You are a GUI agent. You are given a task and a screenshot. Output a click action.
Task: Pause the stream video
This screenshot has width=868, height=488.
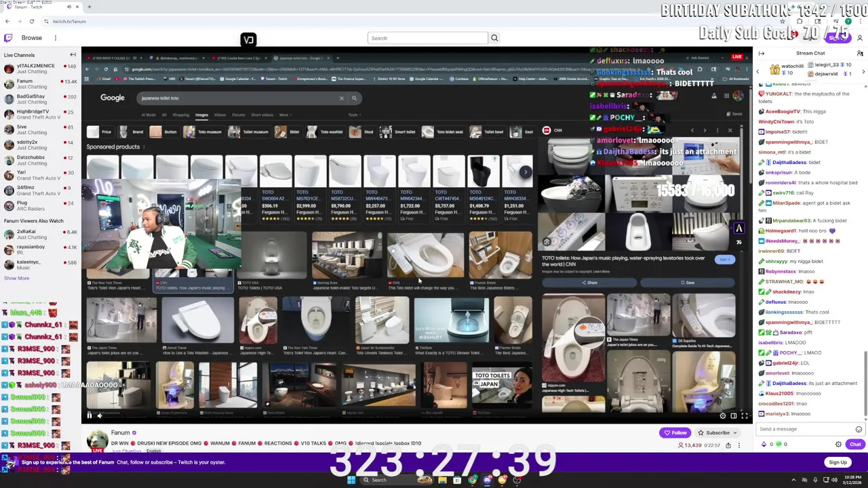(89, 415)
